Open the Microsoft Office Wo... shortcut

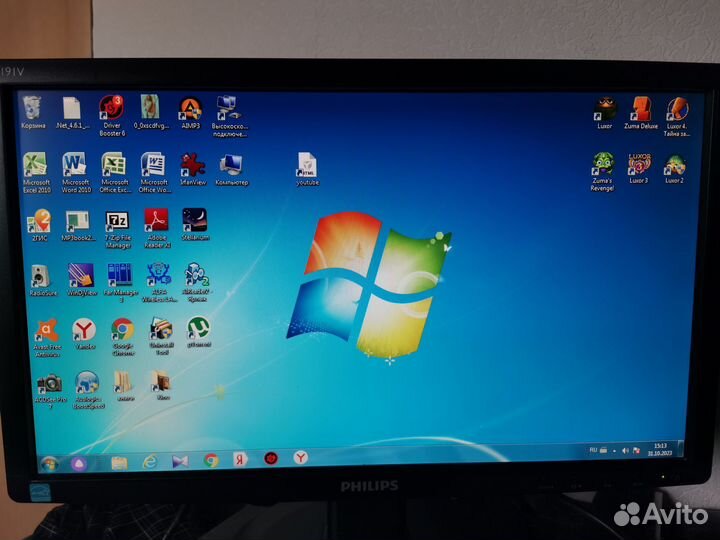(154, 172)
